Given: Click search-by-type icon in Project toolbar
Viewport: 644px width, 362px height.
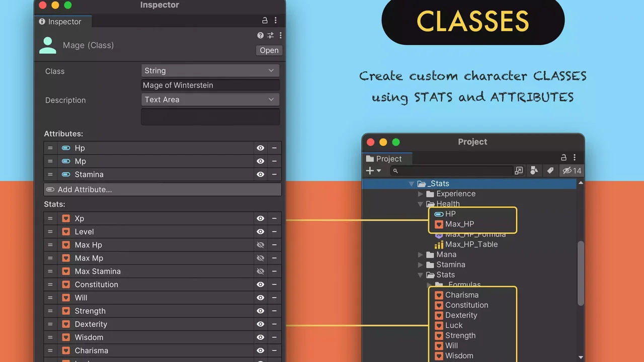Looking at the screenshot, I should 534,170.
